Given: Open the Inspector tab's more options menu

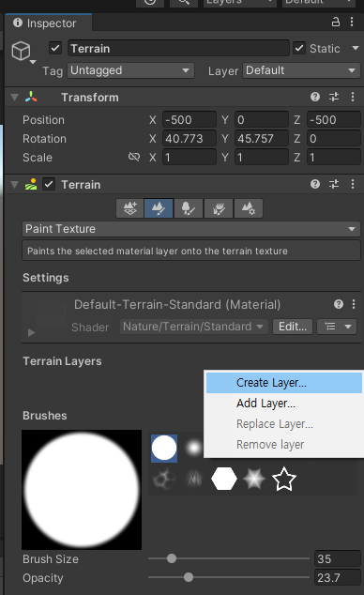Looking at the screenshot, I should point(352,22).
